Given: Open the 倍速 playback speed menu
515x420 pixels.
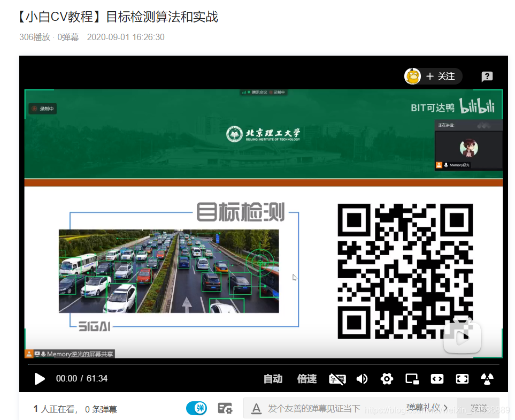Looking at the screenshot, I should coord(307,379).
